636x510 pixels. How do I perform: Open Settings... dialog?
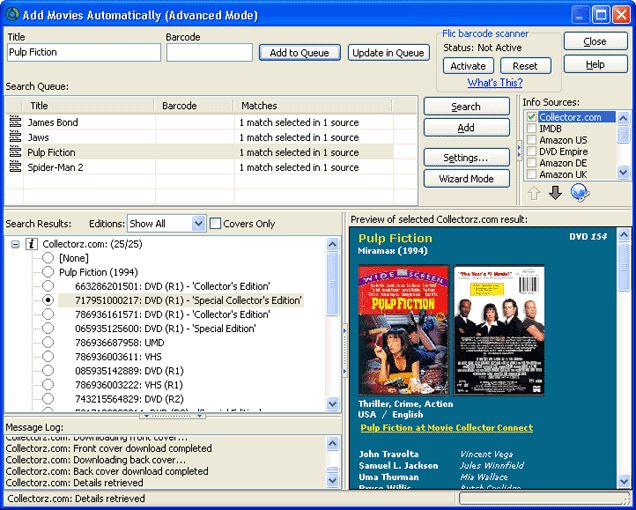tap(466, 157)
